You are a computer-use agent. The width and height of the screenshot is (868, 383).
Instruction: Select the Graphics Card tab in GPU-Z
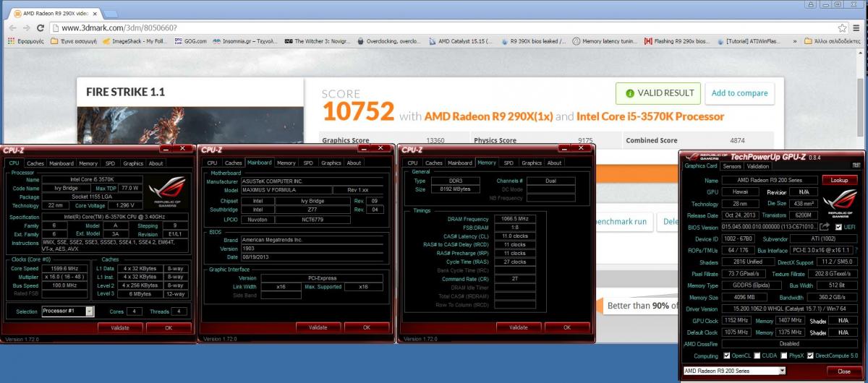pos(699,165)
